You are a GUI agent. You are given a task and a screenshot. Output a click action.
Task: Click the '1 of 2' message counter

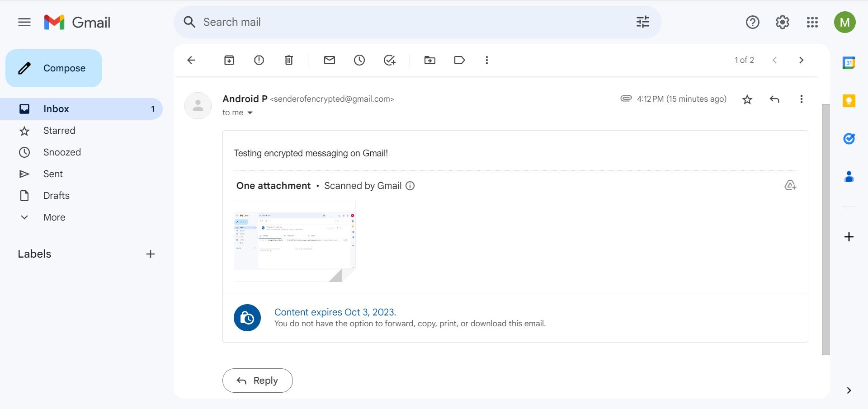(744, 60)
